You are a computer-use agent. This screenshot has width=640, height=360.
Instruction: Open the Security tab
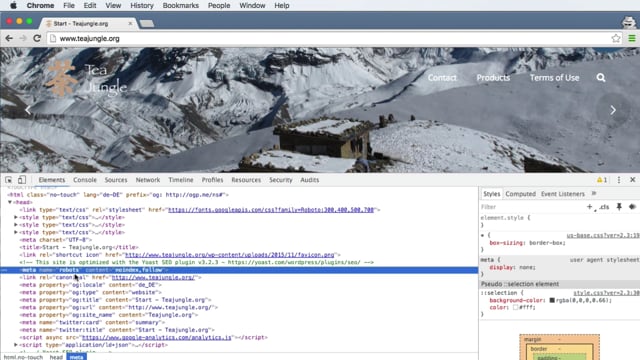pyautogui.click(x=280, y=180)
